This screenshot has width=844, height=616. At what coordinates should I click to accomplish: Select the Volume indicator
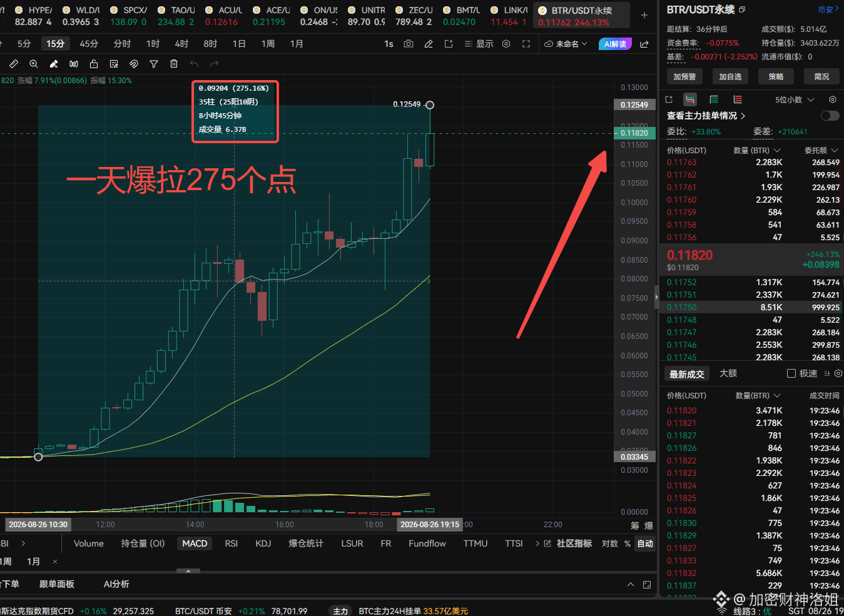89,543
